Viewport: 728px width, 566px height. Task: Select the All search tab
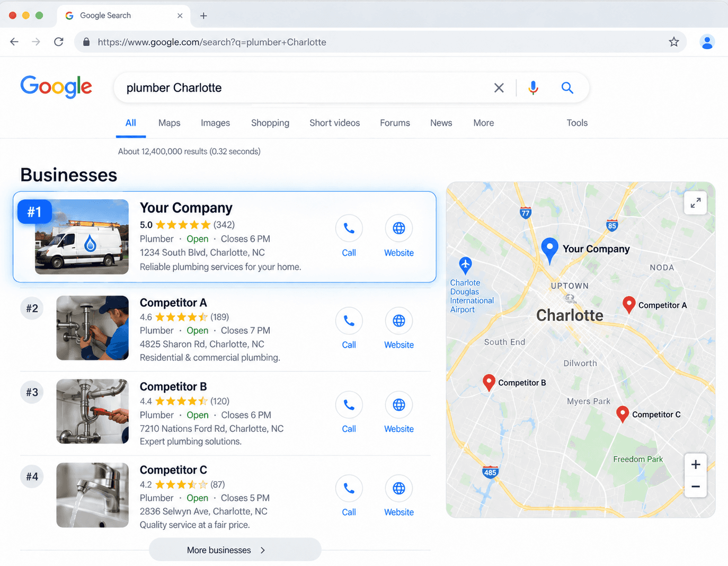coord(131,123)
